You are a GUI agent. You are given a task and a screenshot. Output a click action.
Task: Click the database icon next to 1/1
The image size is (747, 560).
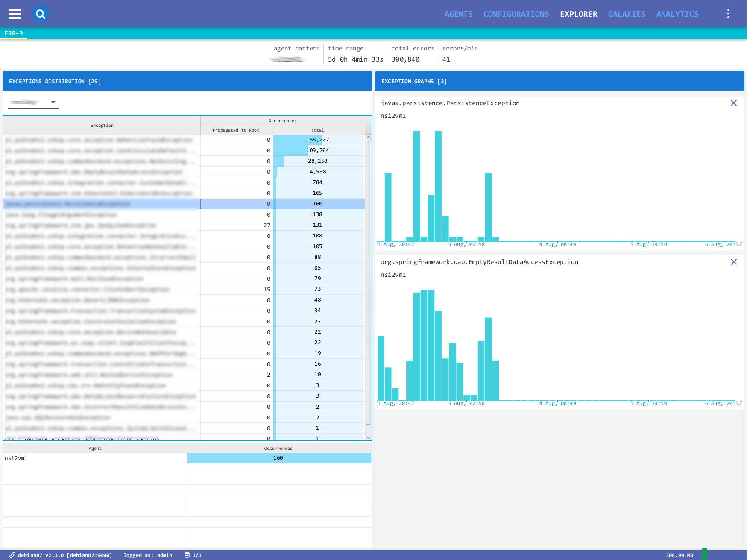[x=187, y=555]
